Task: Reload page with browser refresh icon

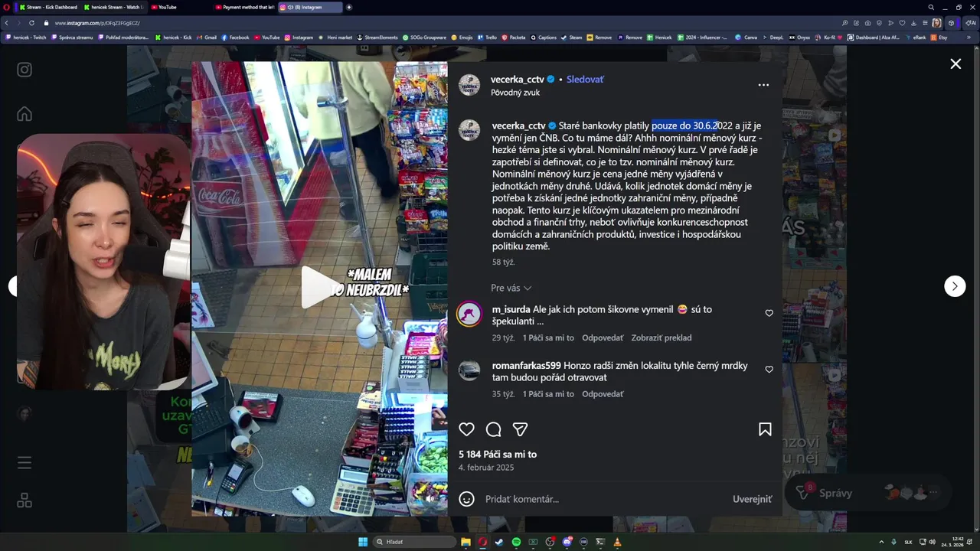Action: pyautogui.click(x=31, y=23)
